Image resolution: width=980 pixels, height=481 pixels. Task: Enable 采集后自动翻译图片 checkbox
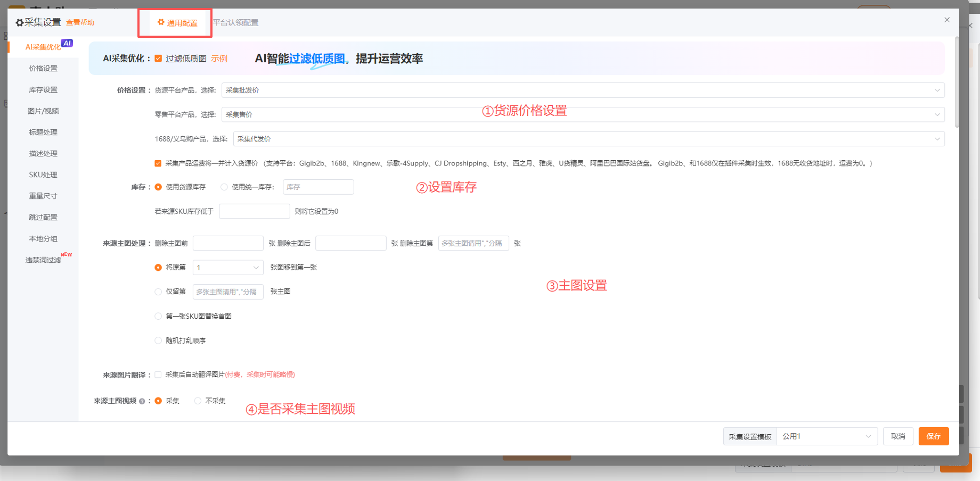coord(158,375)
